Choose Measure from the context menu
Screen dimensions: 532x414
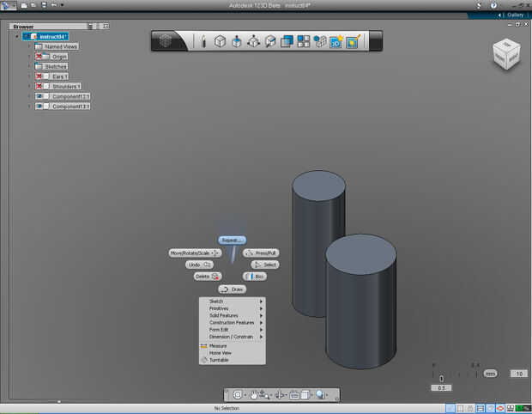tap(218, 345)
